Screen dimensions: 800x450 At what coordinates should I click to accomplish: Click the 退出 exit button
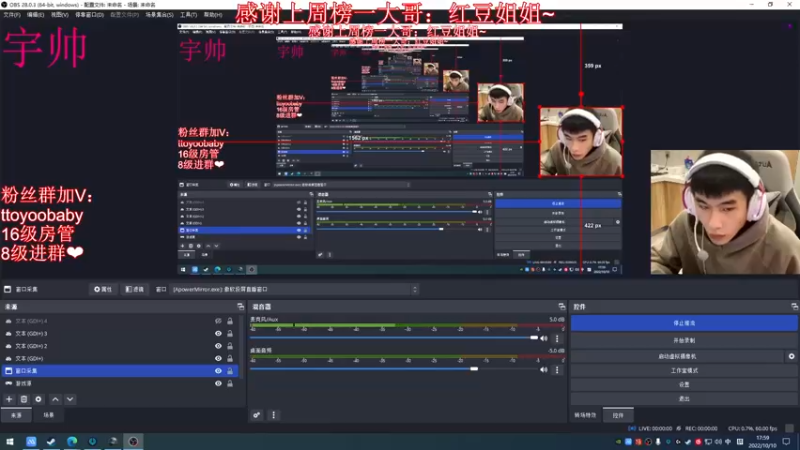[x=684, y=398]
